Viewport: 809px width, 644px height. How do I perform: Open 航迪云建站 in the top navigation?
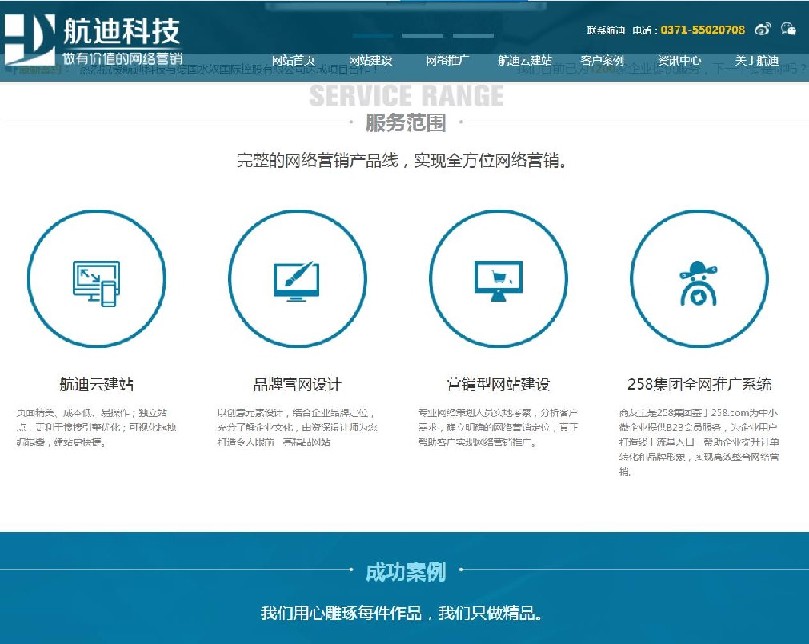point(525,61)
